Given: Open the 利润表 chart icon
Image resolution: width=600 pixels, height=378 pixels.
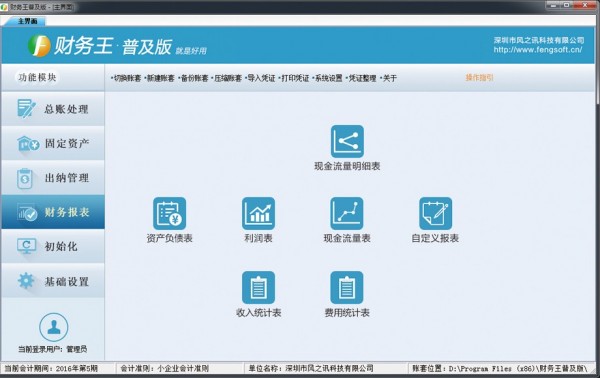Looking at the screenshot, I should 258,213.
